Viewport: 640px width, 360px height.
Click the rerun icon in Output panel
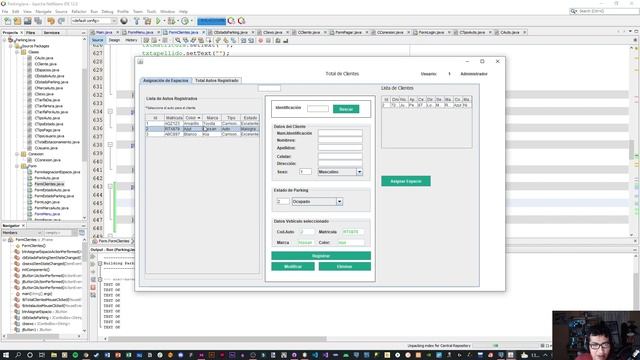(93, 257)
